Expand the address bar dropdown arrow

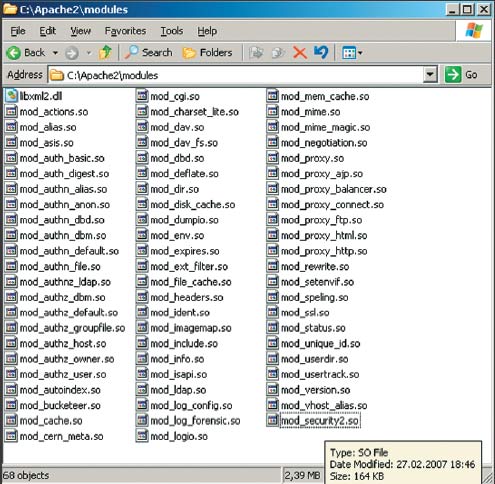point(430,75)
